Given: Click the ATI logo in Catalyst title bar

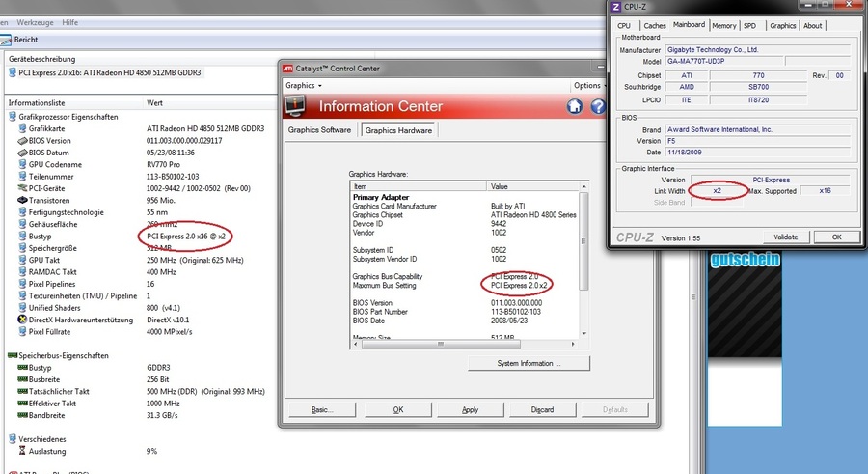Looking at the screenshot, I should [287, 69].
